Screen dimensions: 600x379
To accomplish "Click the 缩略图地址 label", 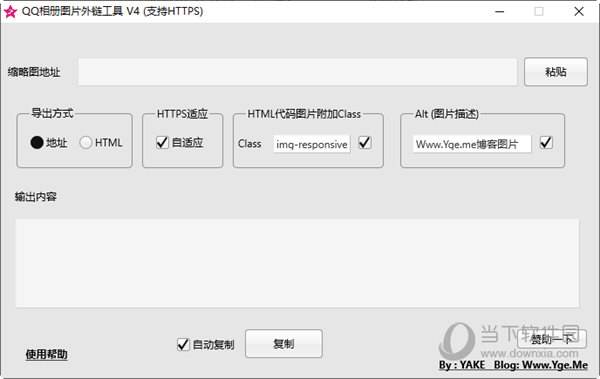I will [x=34, y=72].
